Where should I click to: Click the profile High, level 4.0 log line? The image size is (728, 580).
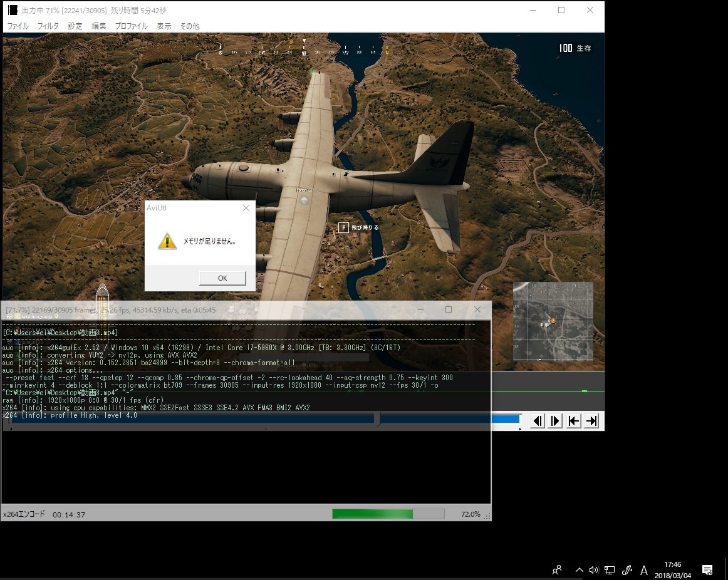pyautogui.click(x=70, y=415)
